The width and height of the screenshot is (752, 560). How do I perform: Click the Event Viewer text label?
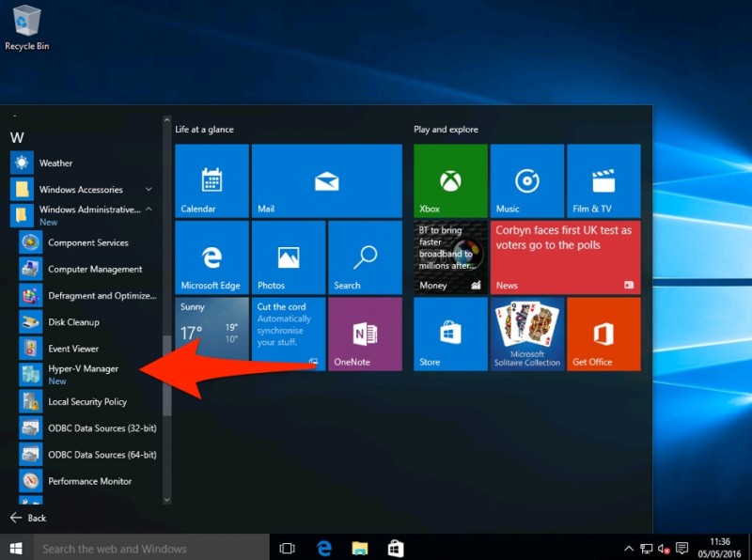[73, 349]
